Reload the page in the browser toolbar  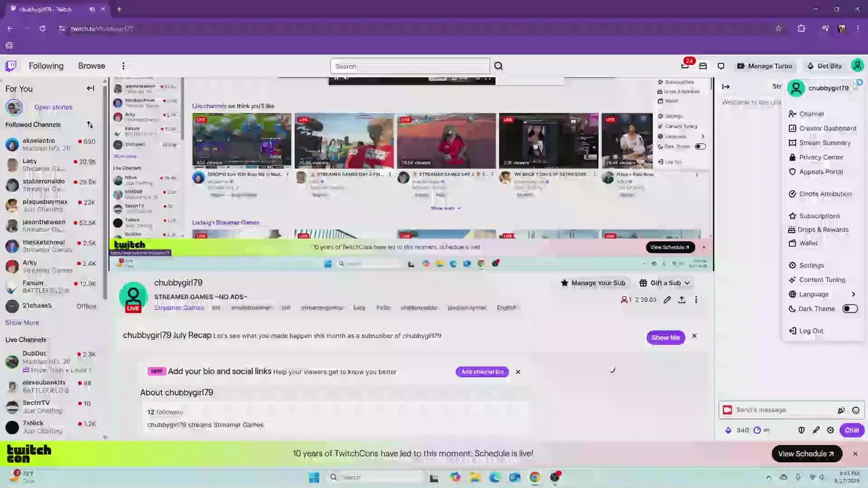point(42,28)
